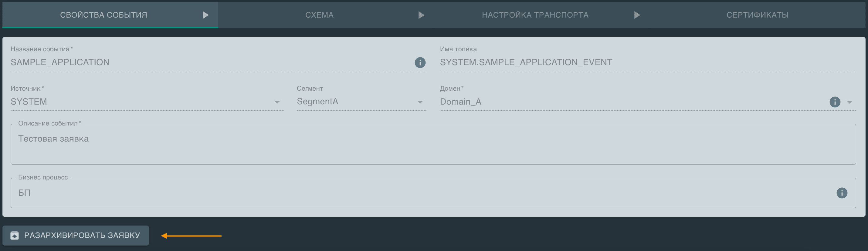Click arrow icon after СВОЙСТВА СОБЫТИЯ tab

coord(205,15)
